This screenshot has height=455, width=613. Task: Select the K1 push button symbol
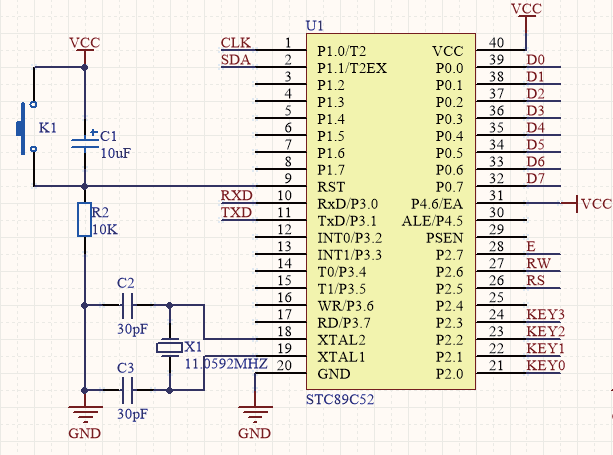(x=27, y=127)
